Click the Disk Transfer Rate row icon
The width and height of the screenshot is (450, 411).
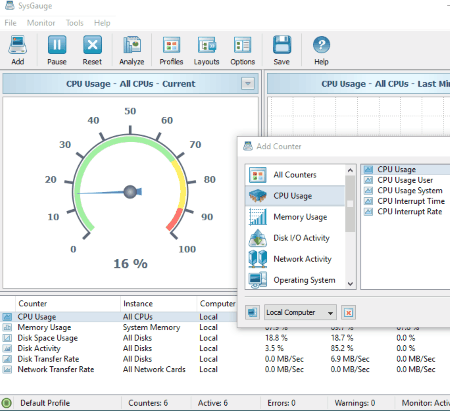coord(7,359)
